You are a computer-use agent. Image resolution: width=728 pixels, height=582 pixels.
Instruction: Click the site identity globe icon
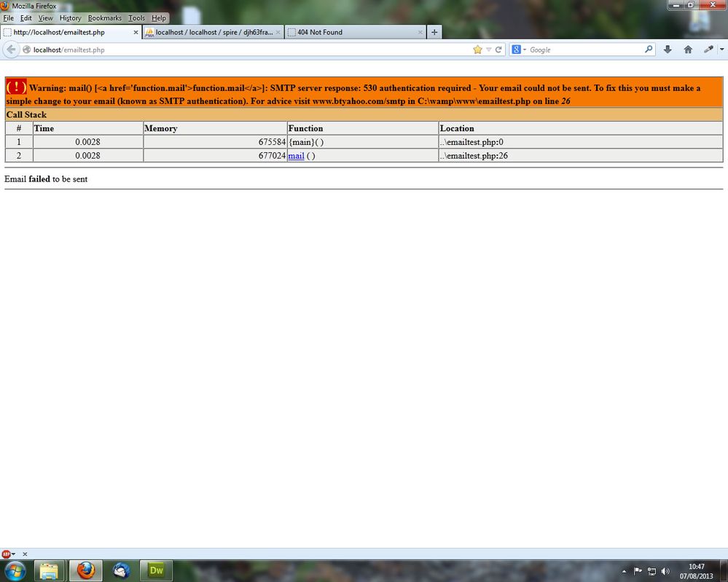click(x=27, y=50)
